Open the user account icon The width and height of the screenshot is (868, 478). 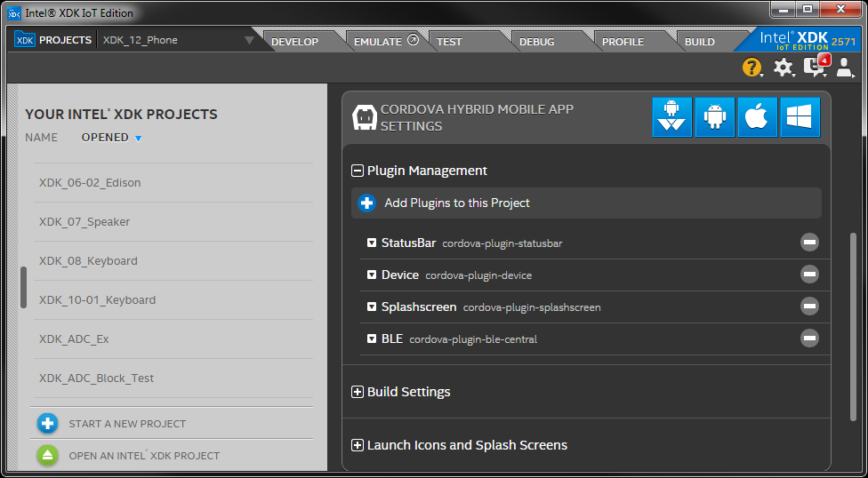845,68
